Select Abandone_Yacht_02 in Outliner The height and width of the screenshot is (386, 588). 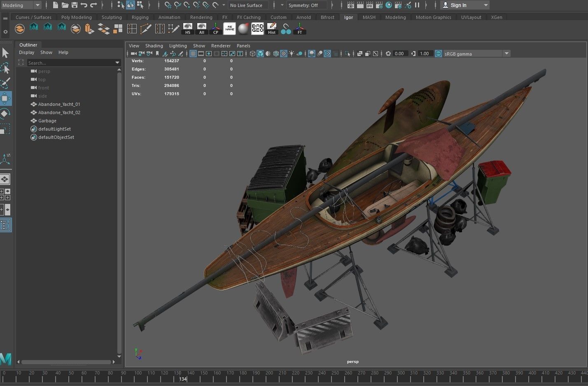tap(59, 112)
